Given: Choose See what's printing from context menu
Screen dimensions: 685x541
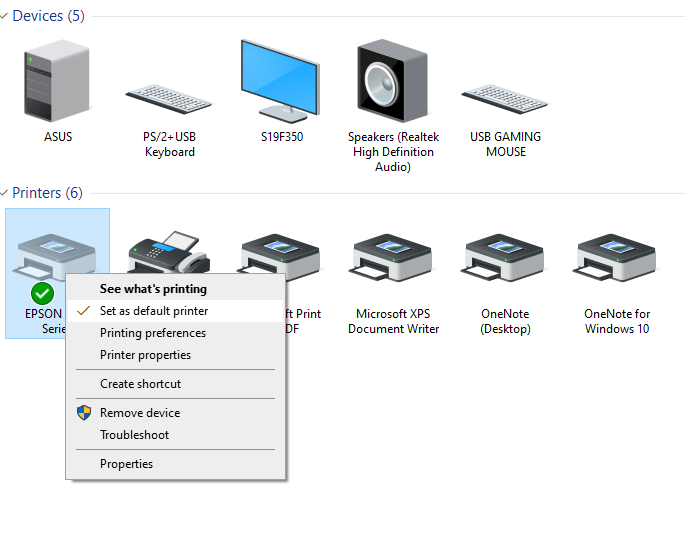Looking at the screenshot, I should 153,289.
